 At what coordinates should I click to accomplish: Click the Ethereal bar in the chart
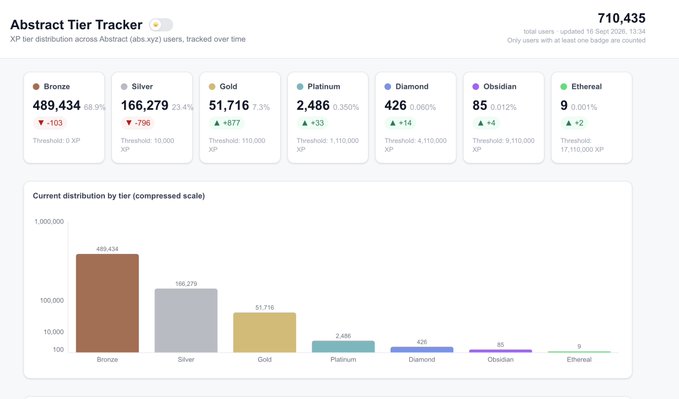click(x=579, y=352)
